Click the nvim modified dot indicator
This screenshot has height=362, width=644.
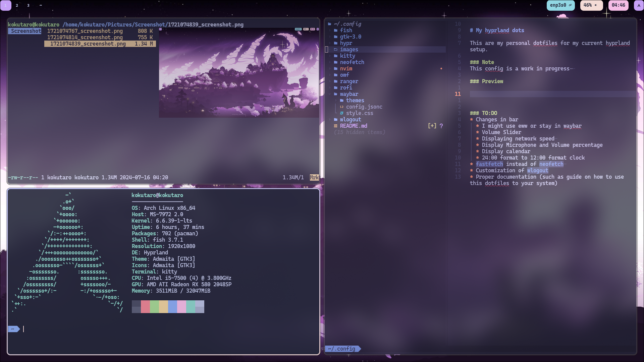(441, 69)
